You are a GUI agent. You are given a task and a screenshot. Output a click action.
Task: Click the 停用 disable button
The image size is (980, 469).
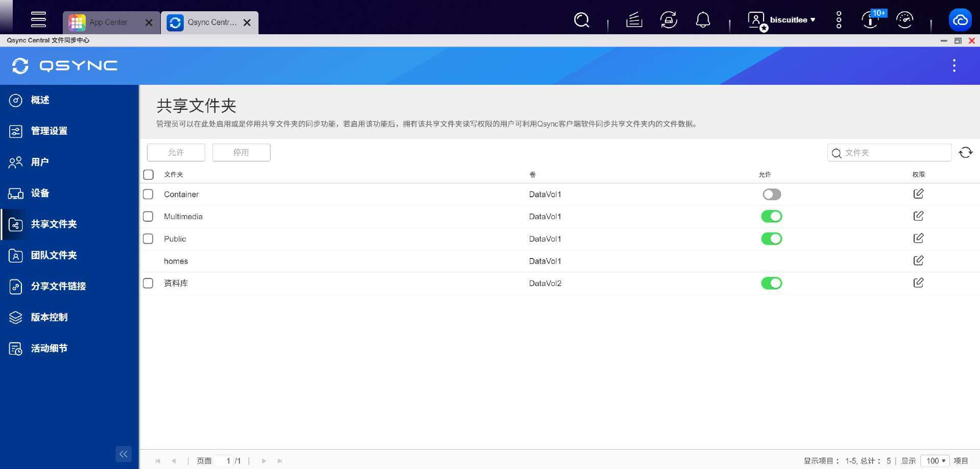click(241, 152)
